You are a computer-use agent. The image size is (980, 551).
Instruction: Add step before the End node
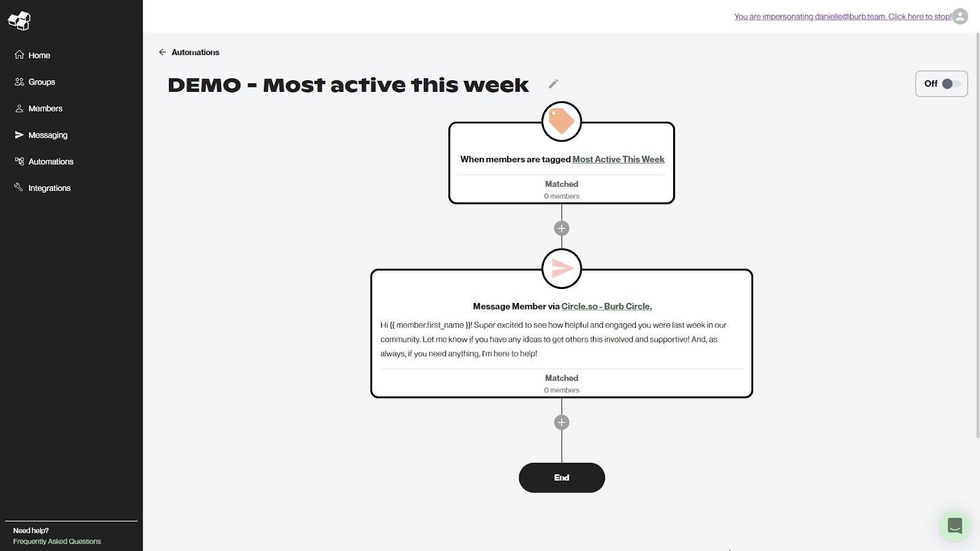[561, 422]
